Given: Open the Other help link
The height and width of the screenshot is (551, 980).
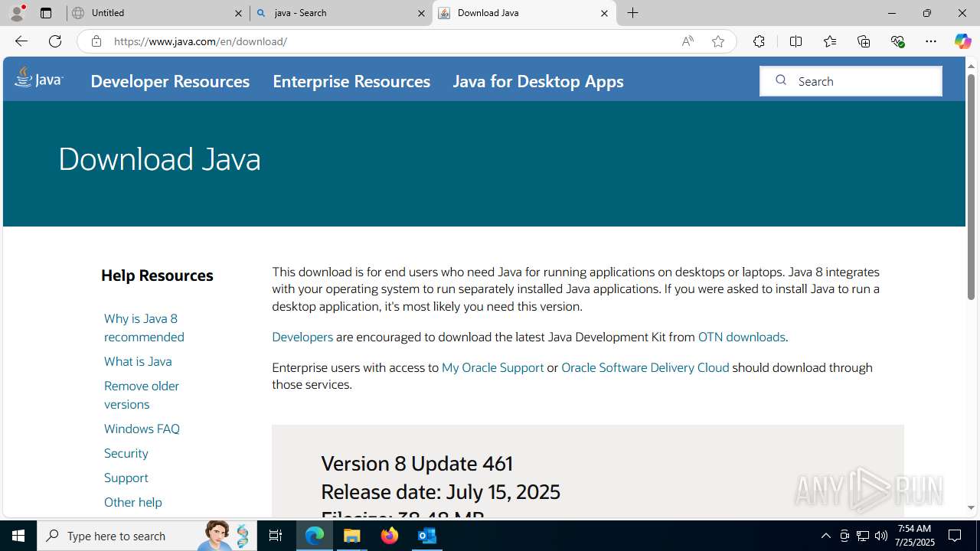Looking at the screenshot, I should [133, 502].
